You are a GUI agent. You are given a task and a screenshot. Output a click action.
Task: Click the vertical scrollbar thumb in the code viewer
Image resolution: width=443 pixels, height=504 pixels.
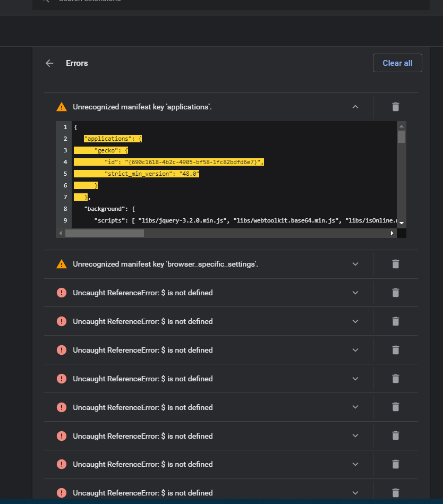coord(401,136)
